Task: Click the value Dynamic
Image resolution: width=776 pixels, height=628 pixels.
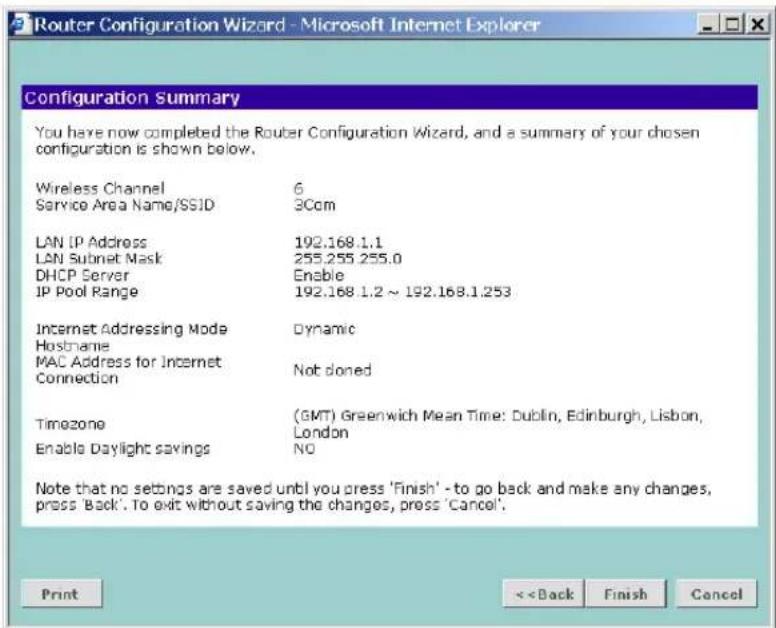Action: [x=324, y=329]
